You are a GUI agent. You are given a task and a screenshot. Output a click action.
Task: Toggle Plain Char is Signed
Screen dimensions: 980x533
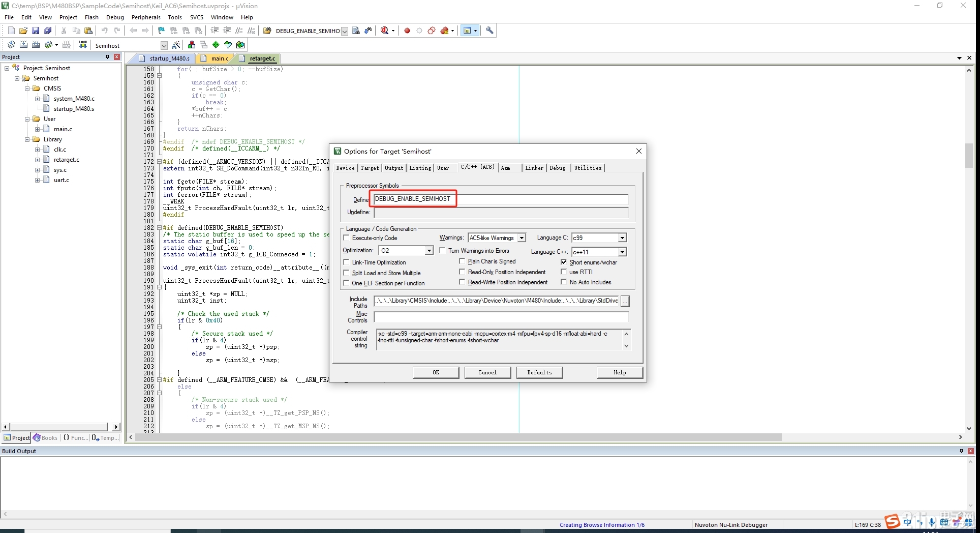[x=462, y=261]
